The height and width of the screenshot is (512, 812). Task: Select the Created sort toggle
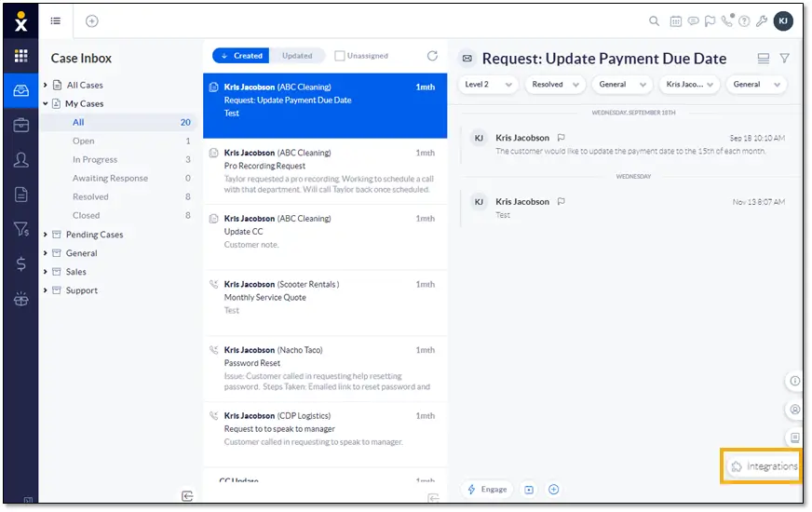pos(242,56)
